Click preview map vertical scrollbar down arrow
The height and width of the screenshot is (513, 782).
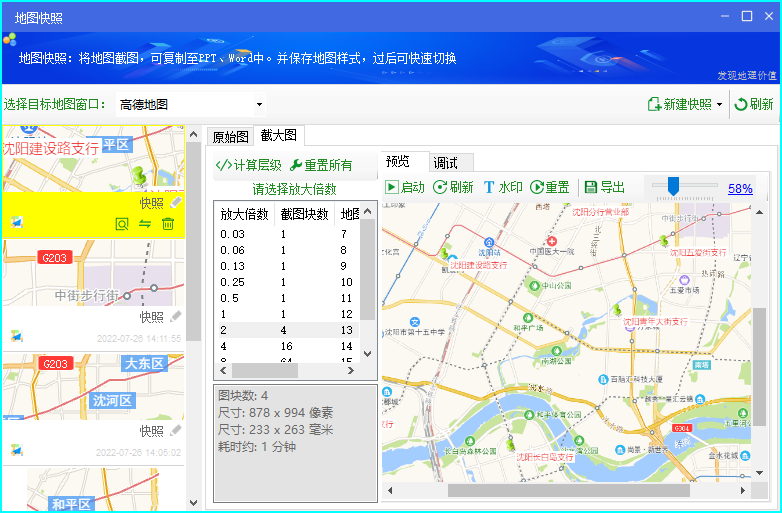(x=759, y=473)
